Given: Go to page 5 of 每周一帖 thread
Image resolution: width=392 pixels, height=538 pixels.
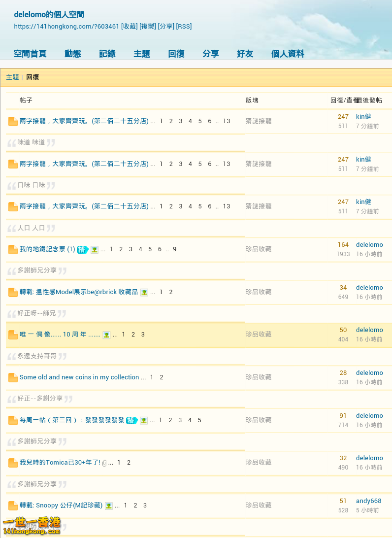Looking at the screenshot, I should point(199,420).
